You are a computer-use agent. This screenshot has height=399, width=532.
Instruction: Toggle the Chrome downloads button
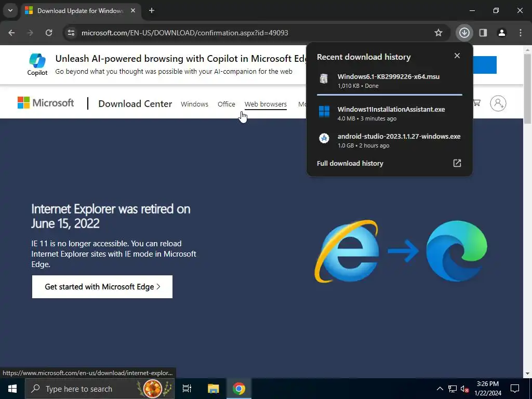click(x=464, y=33)
